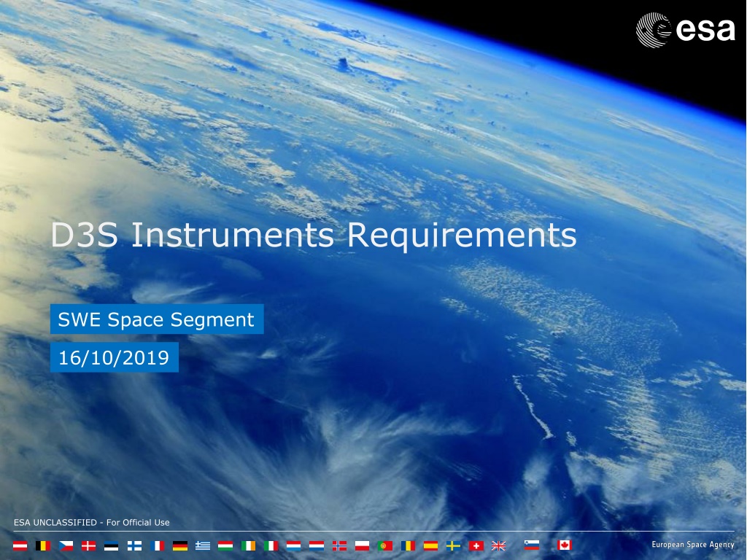The width and height of the screenshot is (747, 560).
Task: Select the Greek flag icon
Action: click(203, 545)
